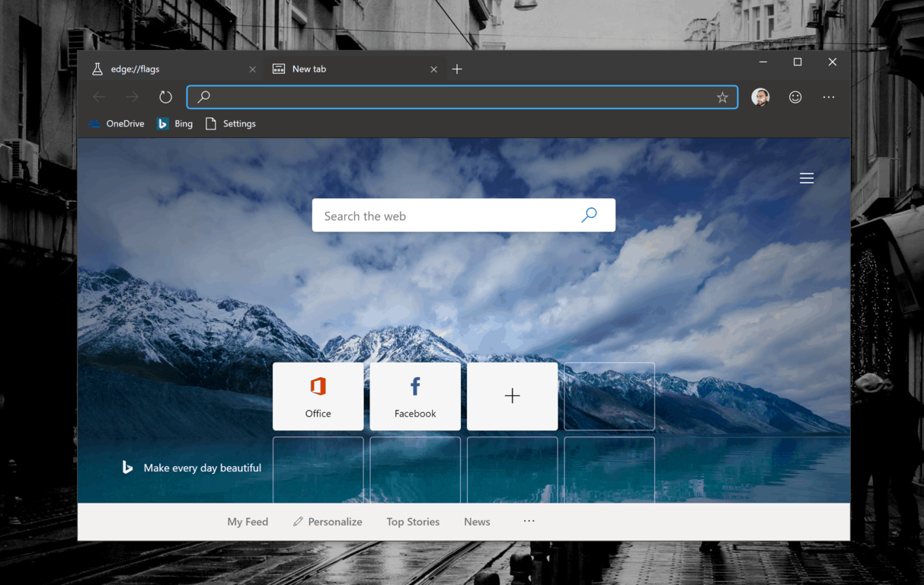Open the Bing favorites bar bookmark
Screen dimensions: 924x585
point(175,123)
